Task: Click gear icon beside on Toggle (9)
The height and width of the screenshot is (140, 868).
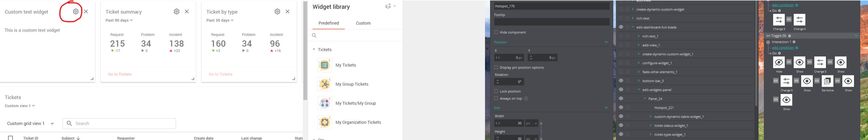Action: 790,36
